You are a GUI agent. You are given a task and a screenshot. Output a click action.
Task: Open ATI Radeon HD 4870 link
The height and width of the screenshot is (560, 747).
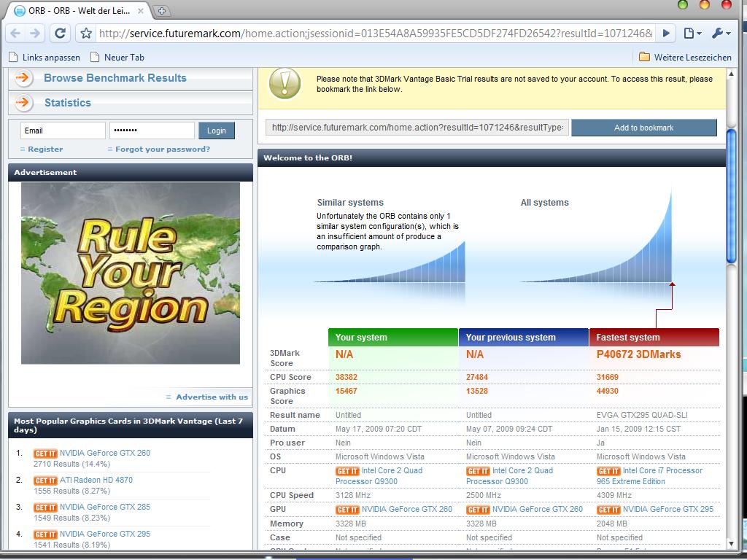(x=96, y=480)
